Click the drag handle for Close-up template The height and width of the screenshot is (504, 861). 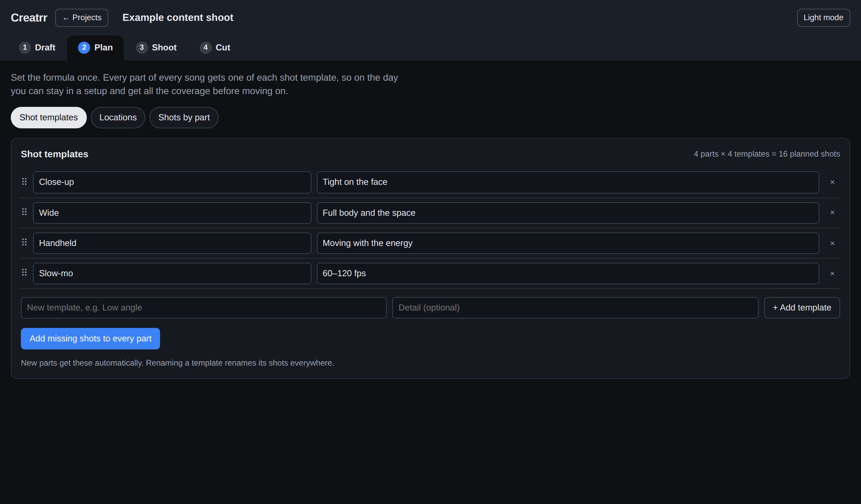[x=24, y=181]
